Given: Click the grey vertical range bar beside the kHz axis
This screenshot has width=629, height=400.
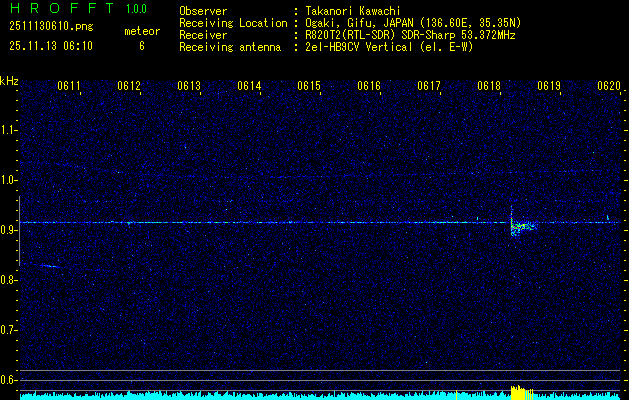Looking at the screenshot, I should (19, 231).
